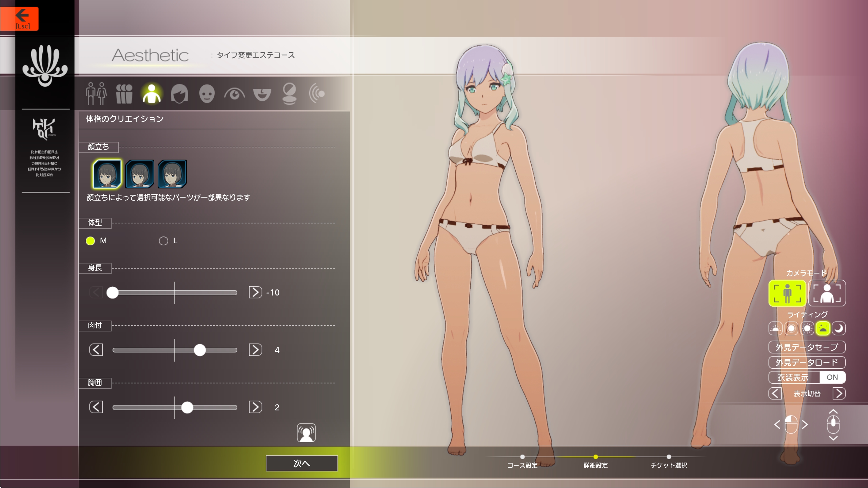Viewport: 868px width, 488px height.
Task: Switch to full-body camera mode
Action: (787, 293)
